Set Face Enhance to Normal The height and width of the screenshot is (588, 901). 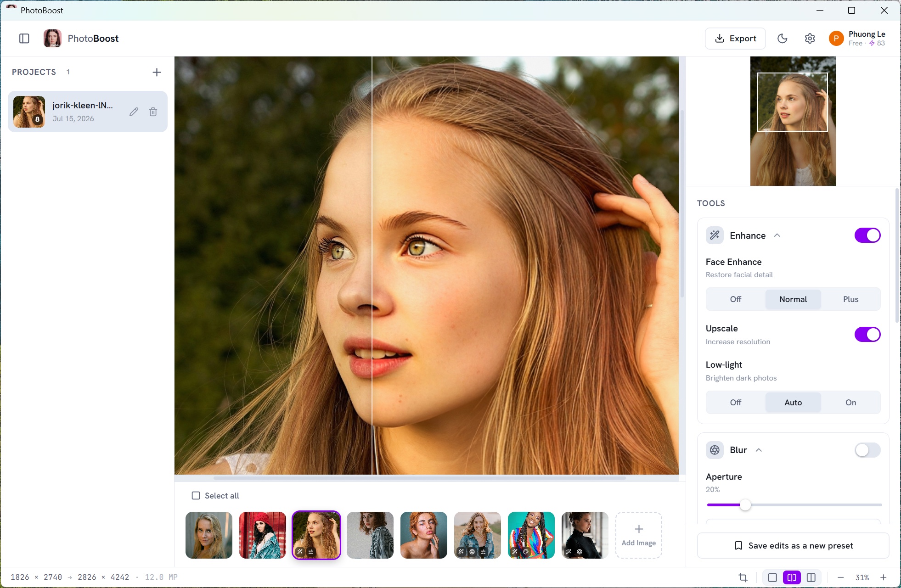point(793,299)
